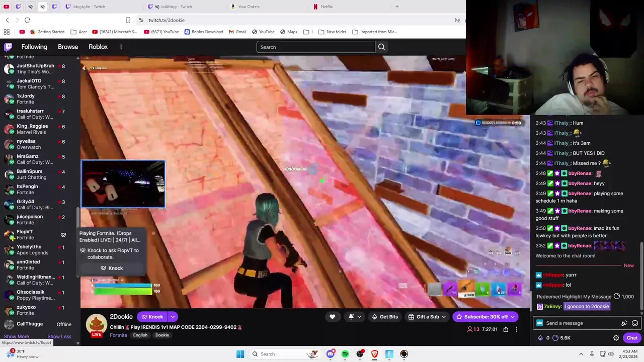Expand Subscribe options dropdown arrow
Viewport: 644px width, 362px height.
513,317
